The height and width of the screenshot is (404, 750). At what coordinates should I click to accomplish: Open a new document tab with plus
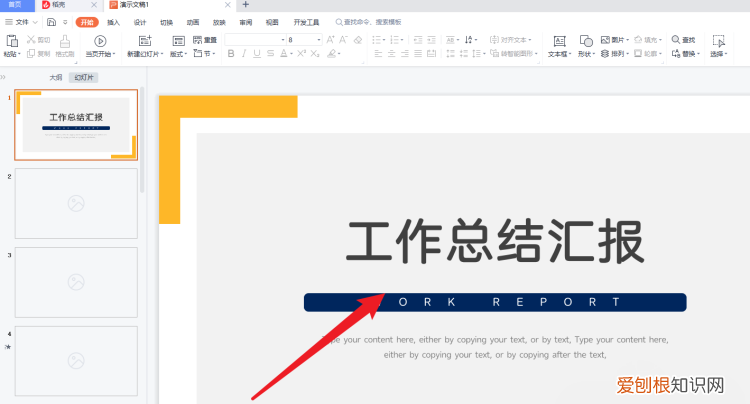point(245,5)
